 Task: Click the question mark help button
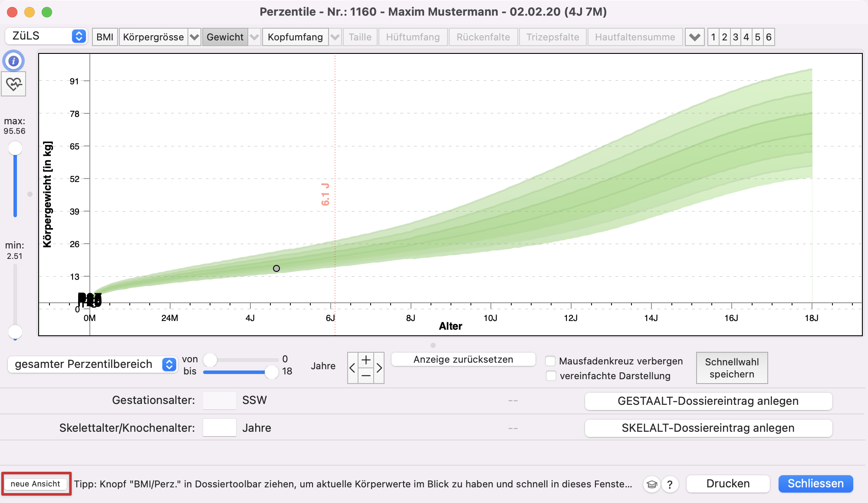tap(670, 484)
